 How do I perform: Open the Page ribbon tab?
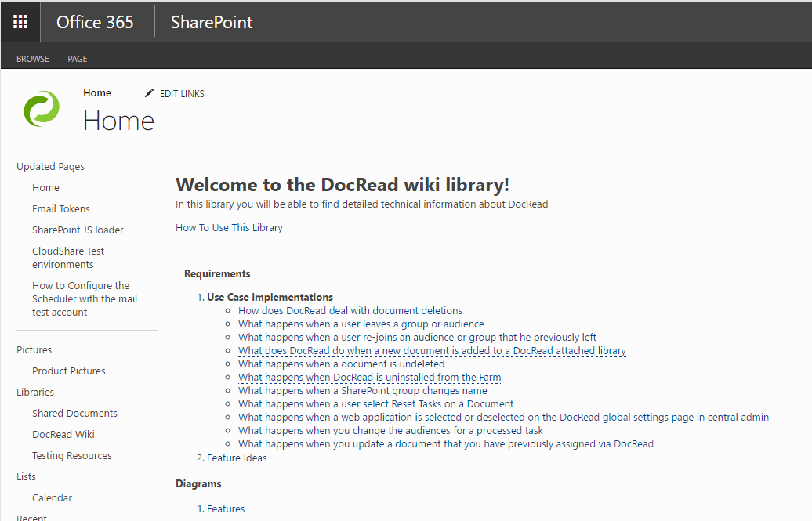pos(78,59)
